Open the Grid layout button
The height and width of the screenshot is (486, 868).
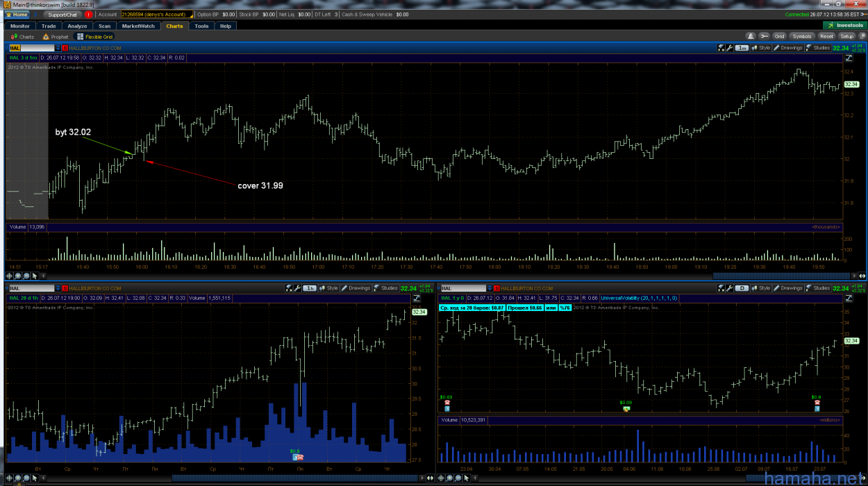coord(779,36)
